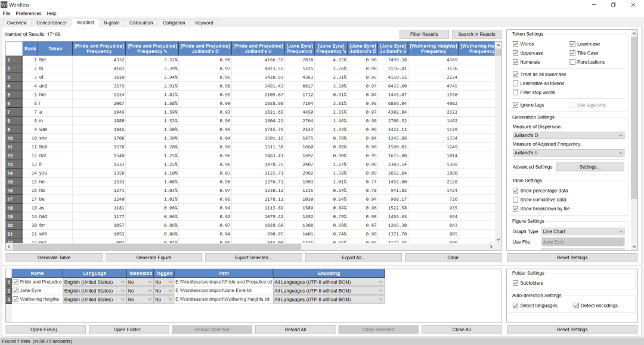
Task: Click the Clear button
Action: (453, 257)
